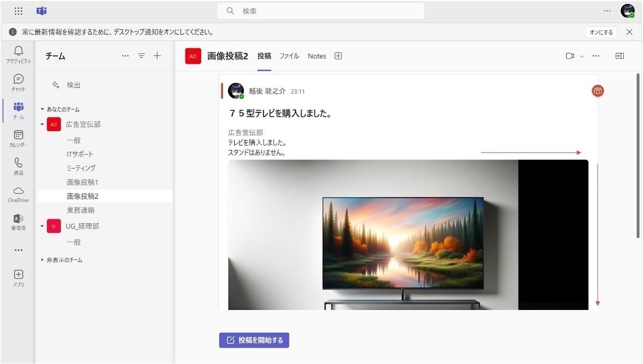This screenshot has width=643, height=364.
Task: Click the オンにする button
Action: click(601, 32)
